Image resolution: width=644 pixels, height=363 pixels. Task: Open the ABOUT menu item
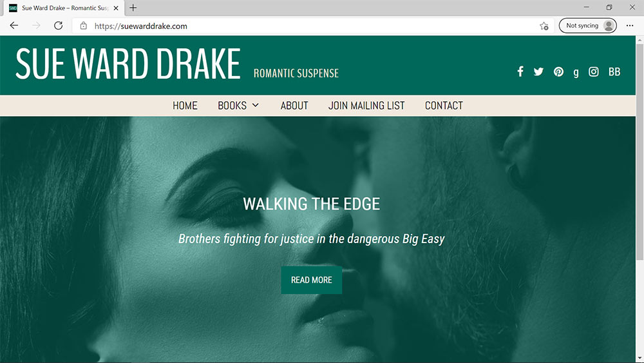(x=294, y=106)
